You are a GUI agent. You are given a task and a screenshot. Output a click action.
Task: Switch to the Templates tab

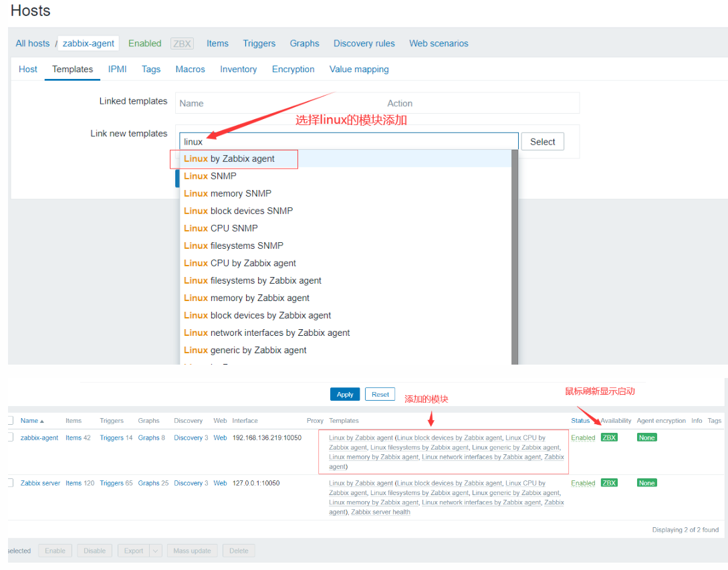(72, 69)
